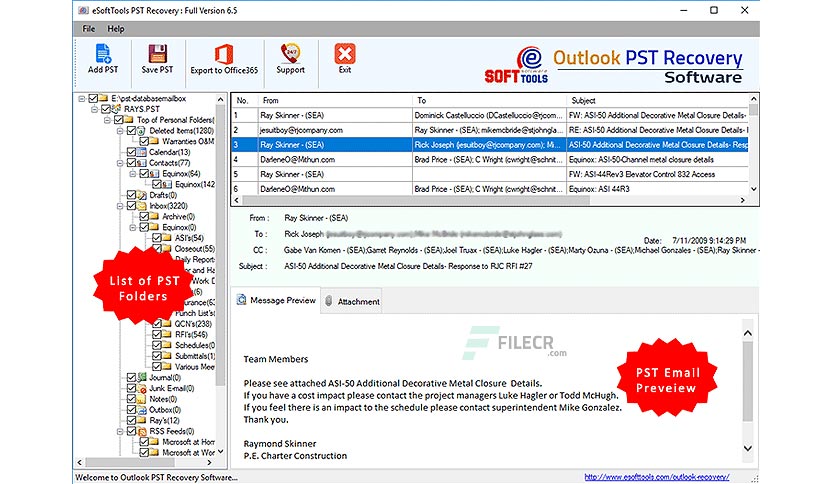Toggle the Drafts(0) checkbox
Screen dimensions: 836x484
(131, 195)
